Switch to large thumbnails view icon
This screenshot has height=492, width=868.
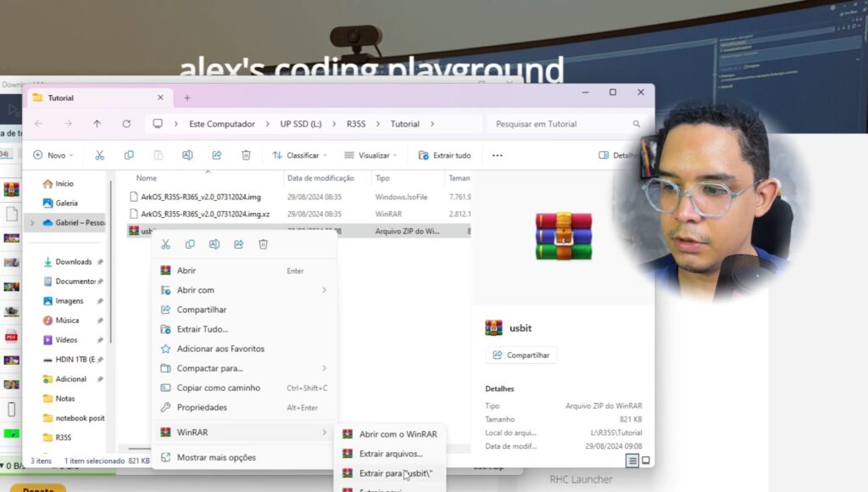(645, 461)
